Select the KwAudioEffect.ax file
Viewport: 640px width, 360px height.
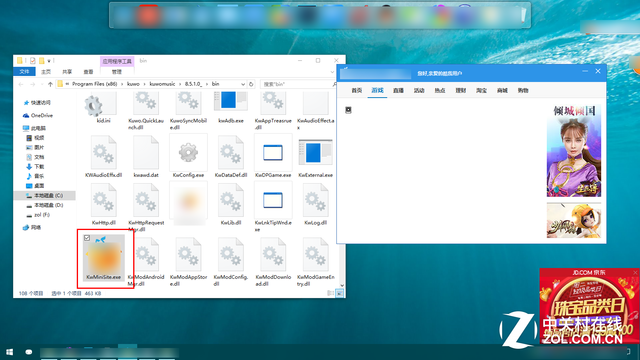[x=316, y=111]
